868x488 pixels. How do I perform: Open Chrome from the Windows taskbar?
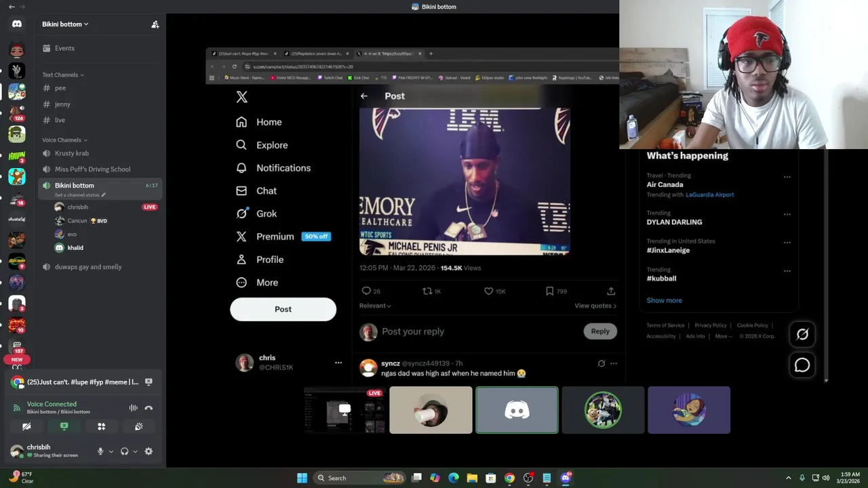tap(509, 478)
